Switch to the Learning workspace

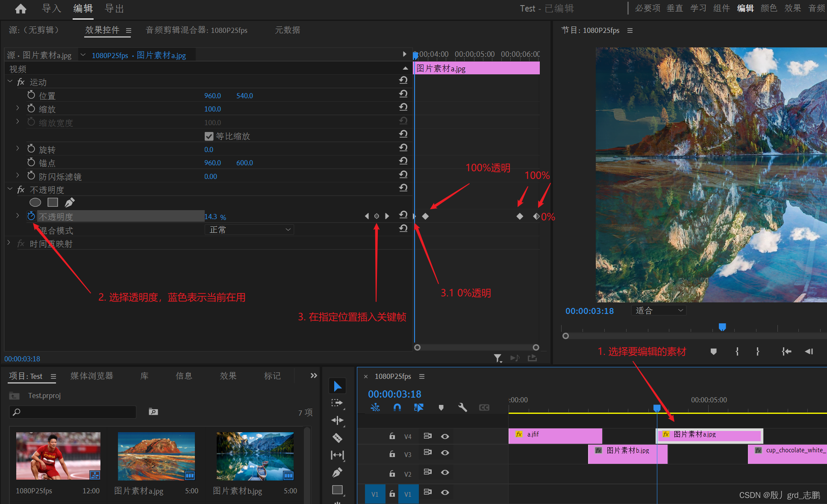coord(698,8)
